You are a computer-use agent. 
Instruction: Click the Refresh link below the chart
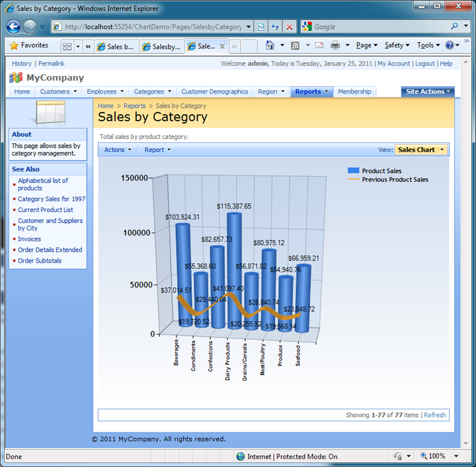point(435,415)
